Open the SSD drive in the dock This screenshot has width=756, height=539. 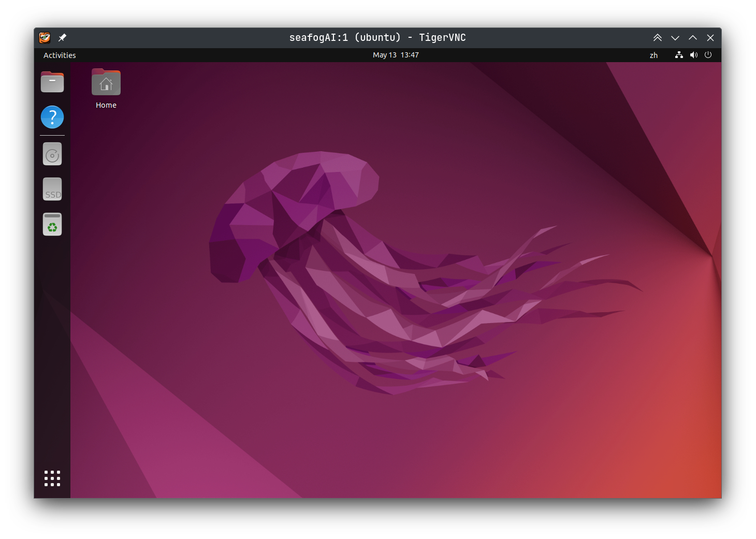coord(52,189)
